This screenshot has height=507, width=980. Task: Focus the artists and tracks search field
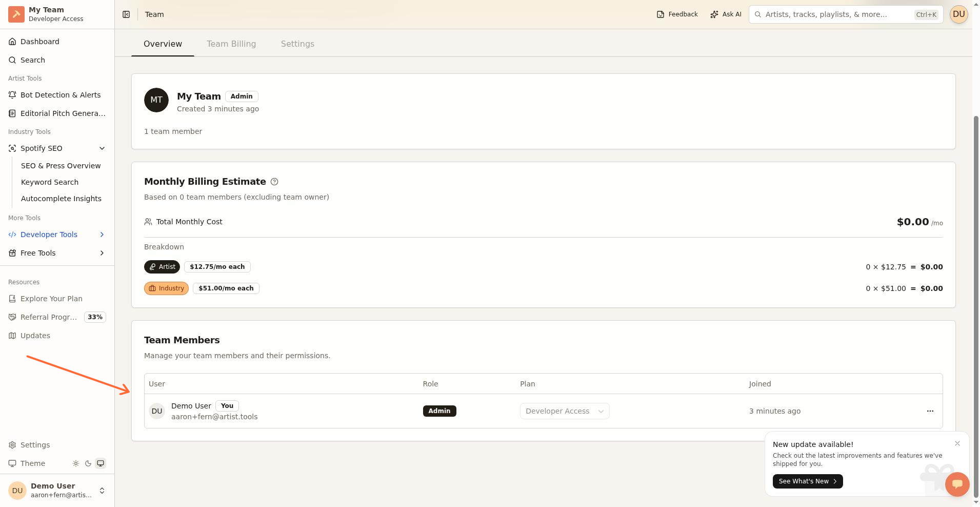[846, 14]
